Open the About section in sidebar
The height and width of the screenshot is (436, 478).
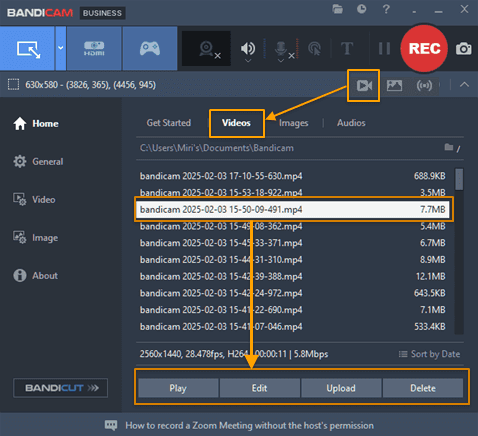[x=35, y=276]
